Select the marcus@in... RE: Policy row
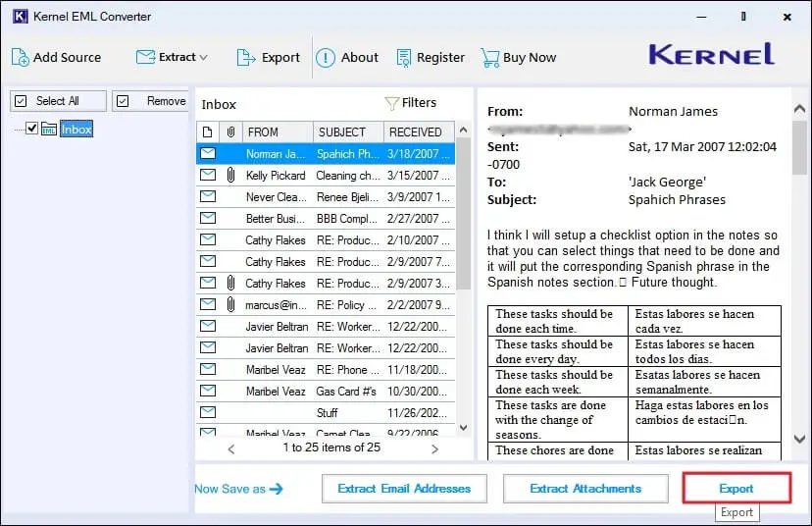The width and height of the screenshot is (812, 526). point(326,305)
